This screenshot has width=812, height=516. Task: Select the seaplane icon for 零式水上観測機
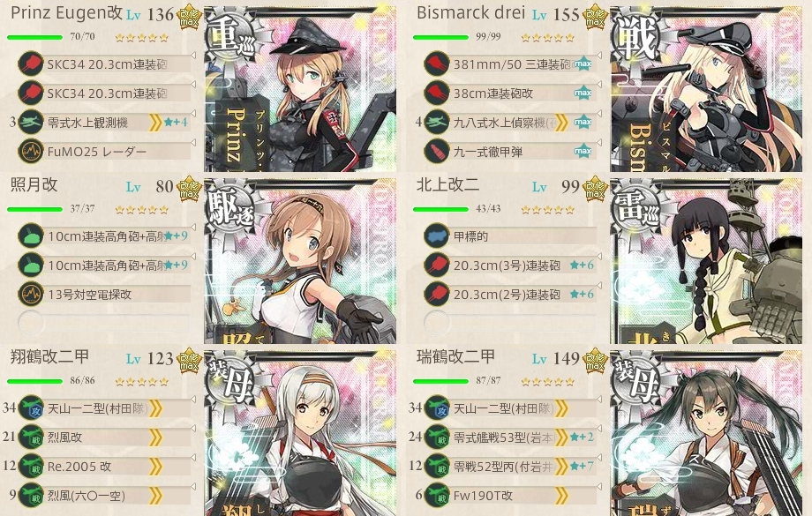31,122
